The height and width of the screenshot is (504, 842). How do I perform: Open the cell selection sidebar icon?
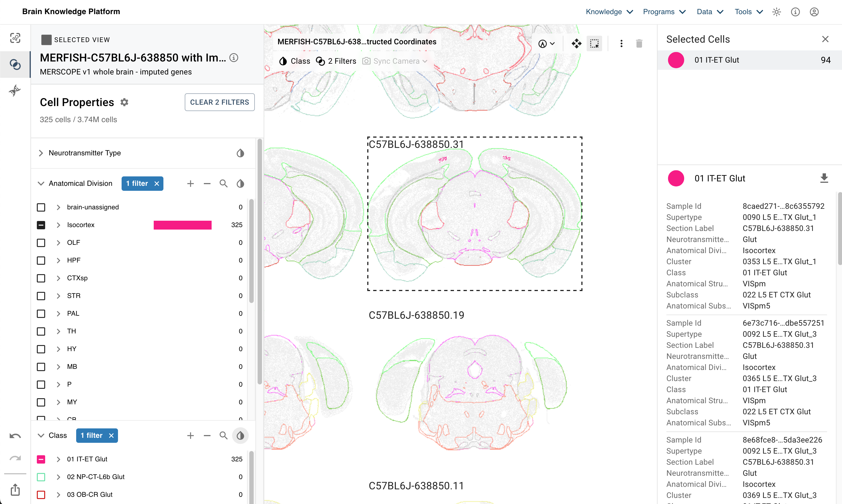click(15, 38)
